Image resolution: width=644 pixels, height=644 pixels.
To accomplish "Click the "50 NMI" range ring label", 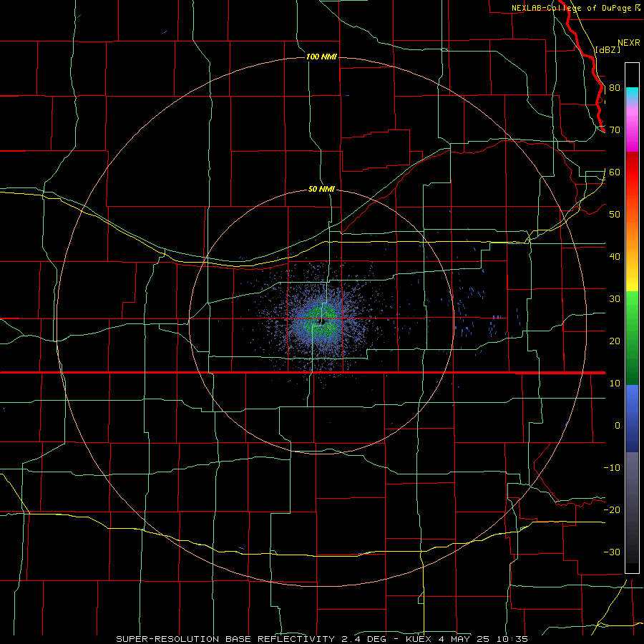I will 321,190.
